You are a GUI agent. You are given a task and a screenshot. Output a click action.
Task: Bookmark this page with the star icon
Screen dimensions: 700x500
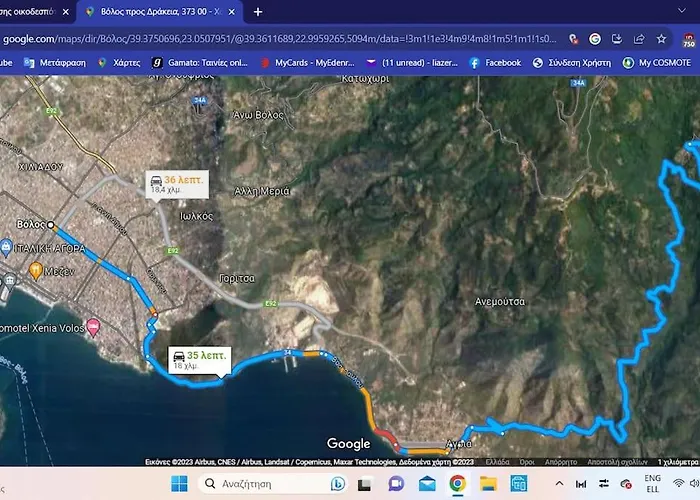661,39
